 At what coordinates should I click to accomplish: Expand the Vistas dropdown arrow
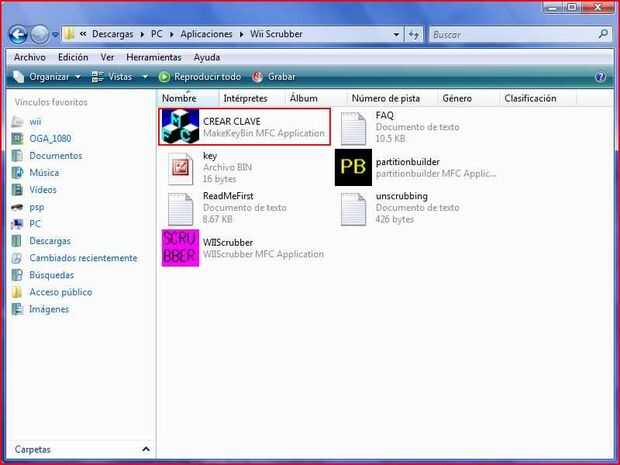pyautogui.click(x=145, y=77)
